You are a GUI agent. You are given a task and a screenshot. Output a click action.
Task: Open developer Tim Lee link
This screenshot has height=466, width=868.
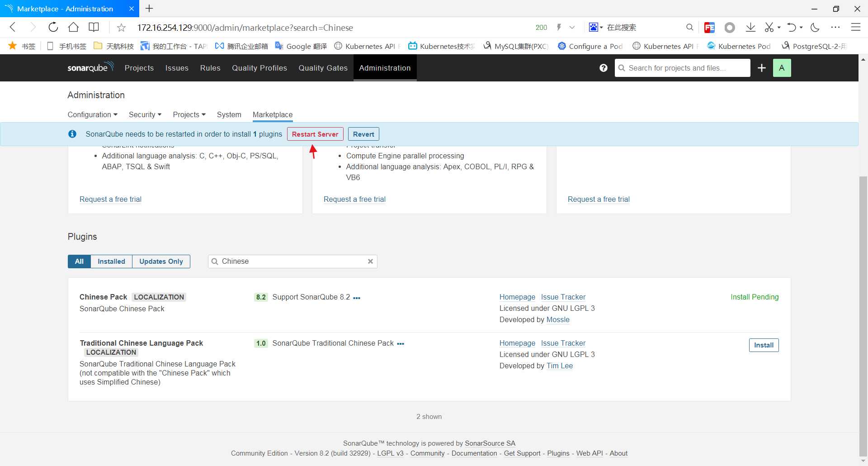(x=560, y=366)
